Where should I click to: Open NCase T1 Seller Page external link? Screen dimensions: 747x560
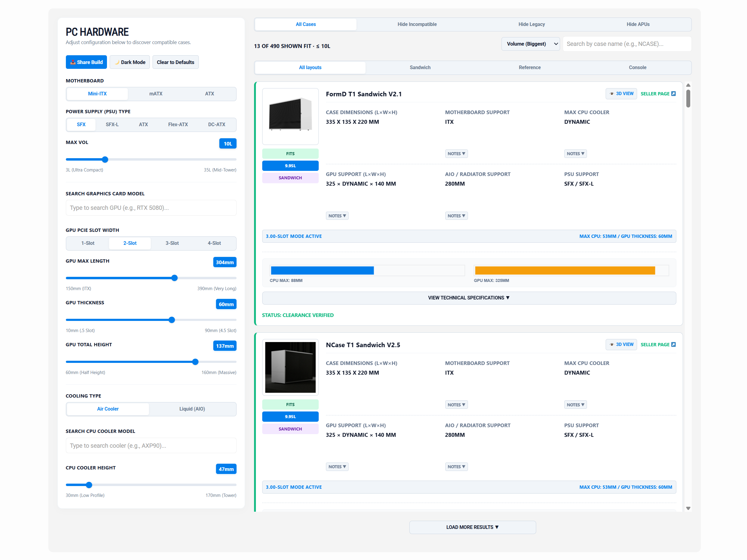pos(658,344)
